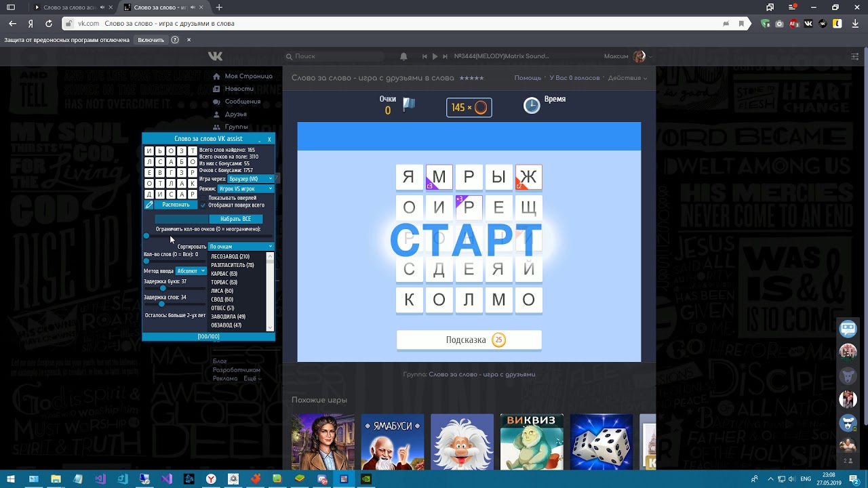Open new browser tab with plus
868x488 pixels.
(219, 7)
